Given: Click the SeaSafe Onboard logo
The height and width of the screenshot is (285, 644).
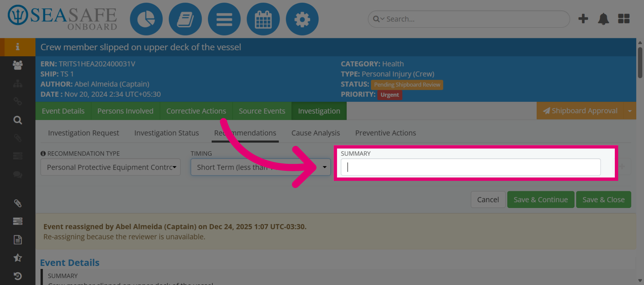Looking at the screenshot, I should (x=62, y=17).
